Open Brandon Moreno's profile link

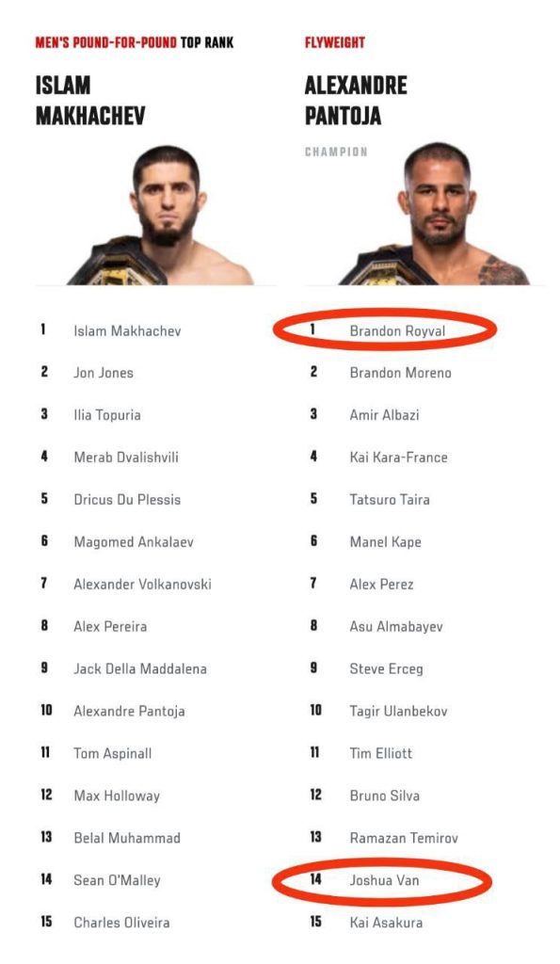click(400, 373)
